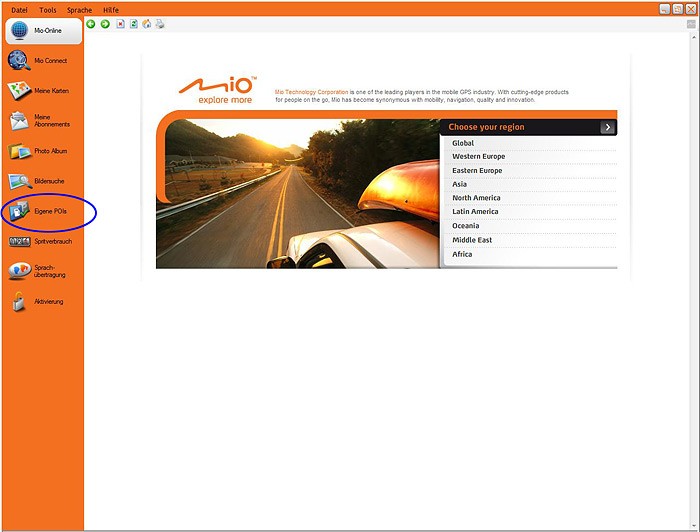Refresh the page using the toolbar icon
The width and height of the screenshot is (700, 532).
pos(133,24)
